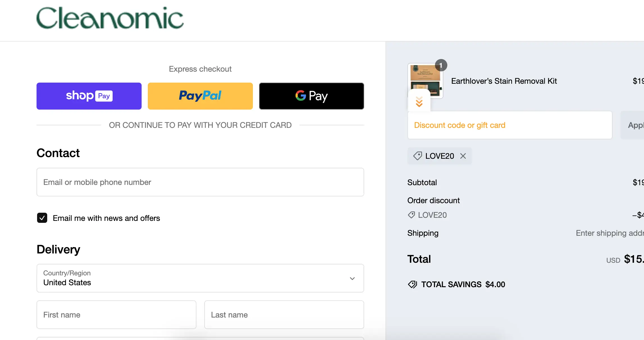
Task: Click the Country/Region chevron arrow
Action: tap(352, 278)
